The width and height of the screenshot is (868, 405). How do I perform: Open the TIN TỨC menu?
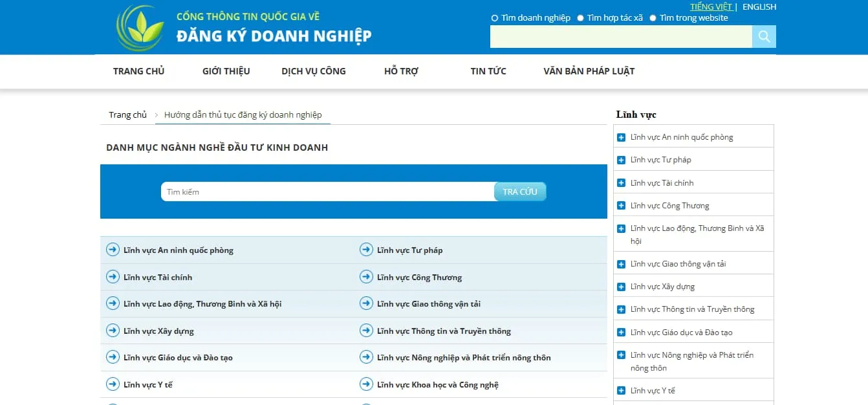coord(488,71)
